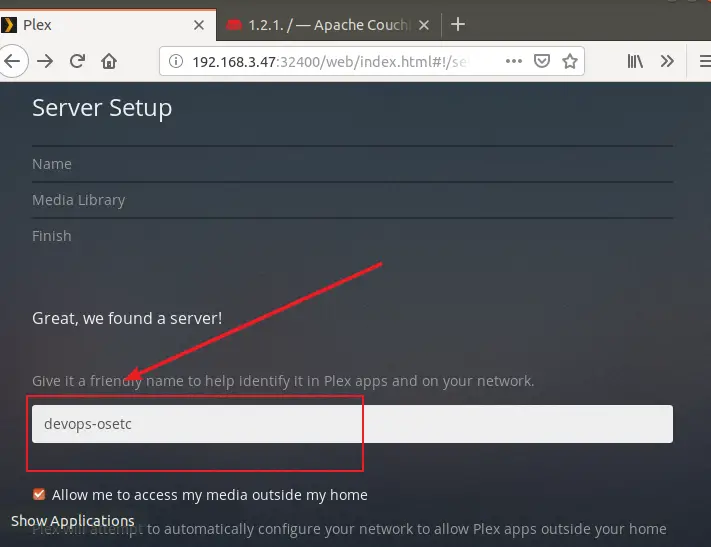Open page actions three-dots menu
Image resolution: width=711 pixels, height=547 pixels.
tap(513, 61)
